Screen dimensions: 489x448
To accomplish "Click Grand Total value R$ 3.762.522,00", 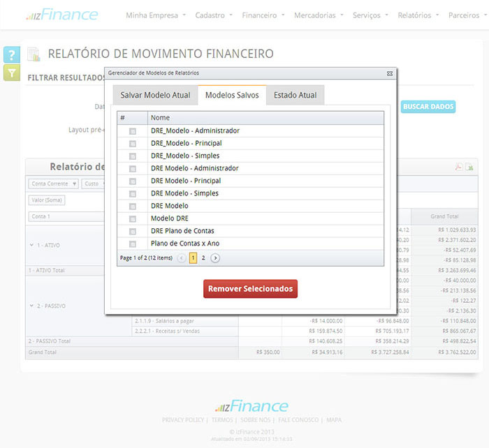I will 457,352.
